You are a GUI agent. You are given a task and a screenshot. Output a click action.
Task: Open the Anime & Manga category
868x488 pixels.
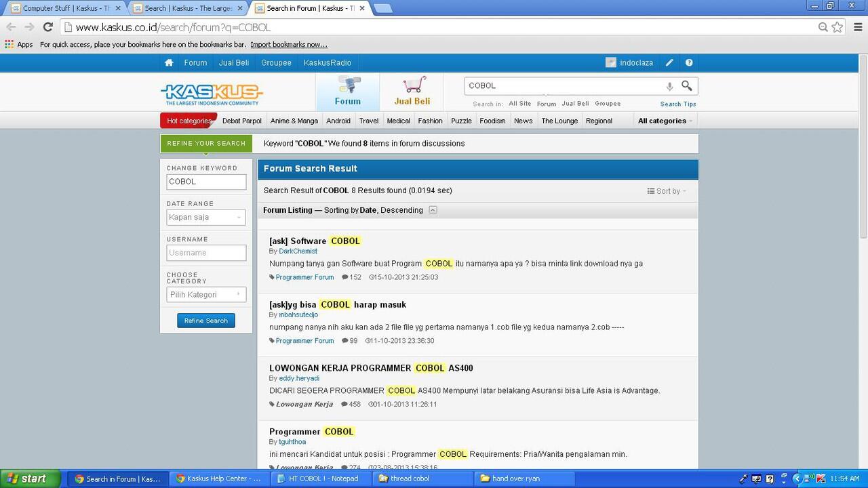[x=294, y=121]
